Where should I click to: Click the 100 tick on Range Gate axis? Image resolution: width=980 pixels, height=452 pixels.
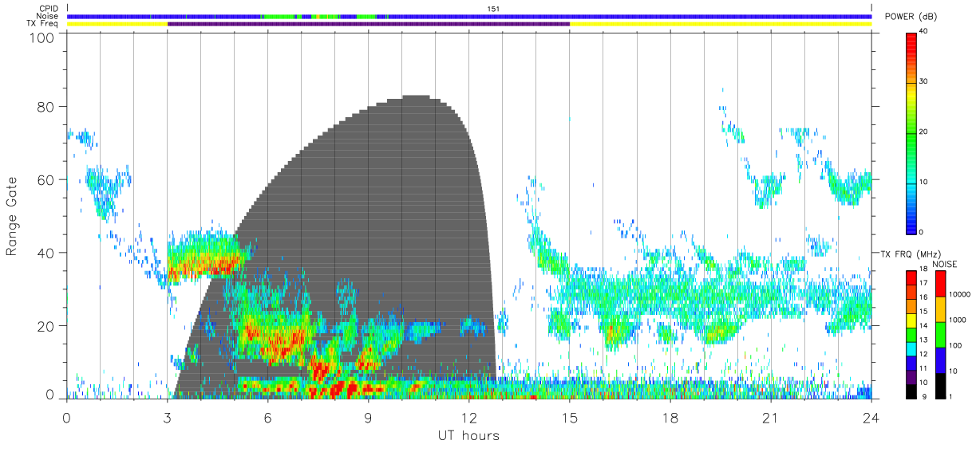[43, 37]
